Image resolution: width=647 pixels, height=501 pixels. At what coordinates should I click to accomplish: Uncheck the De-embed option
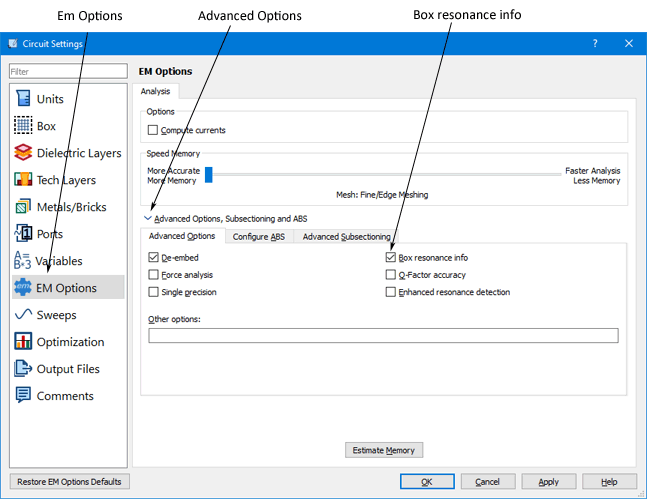[153, 258]
